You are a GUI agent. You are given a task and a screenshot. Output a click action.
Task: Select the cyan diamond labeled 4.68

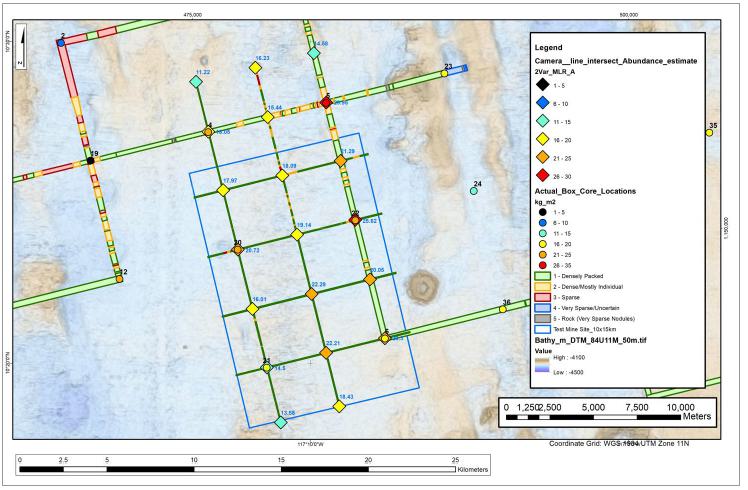313,55
